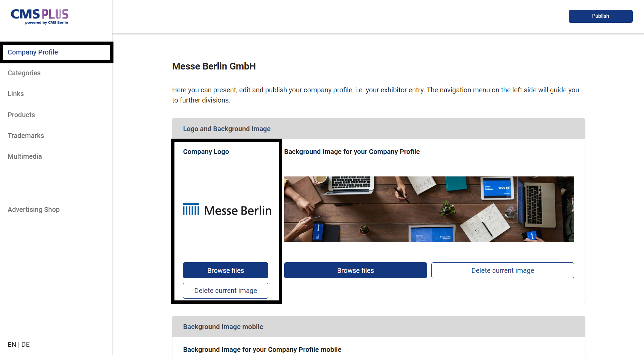Image resolution: width=644 pixels, height=358 pixels.
Task: Click the Background Image mobile header
Action: tap(379, 327)
